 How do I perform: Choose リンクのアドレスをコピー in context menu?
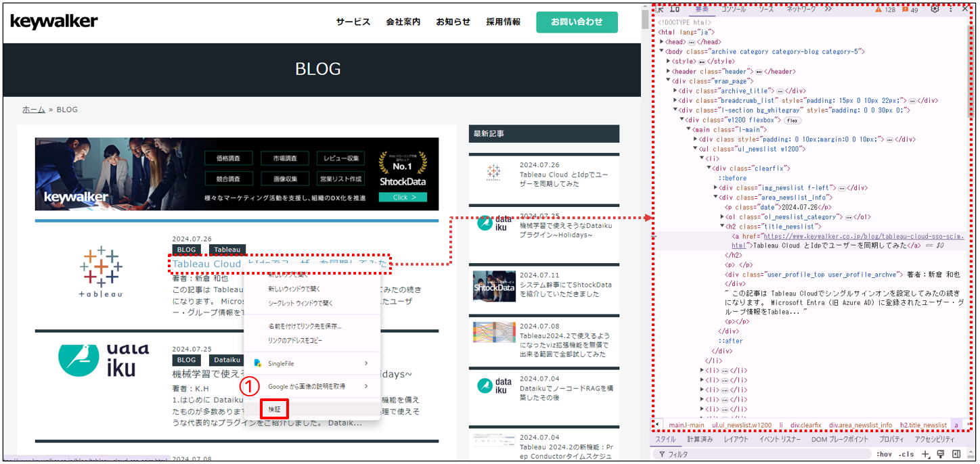[x=295, y=340]
